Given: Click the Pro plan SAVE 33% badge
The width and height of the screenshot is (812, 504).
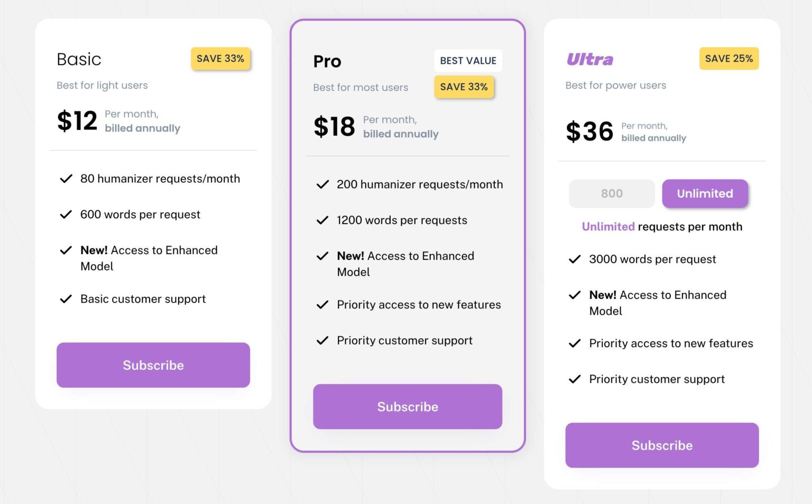Looking at the screenshot, I should [464, 87].
